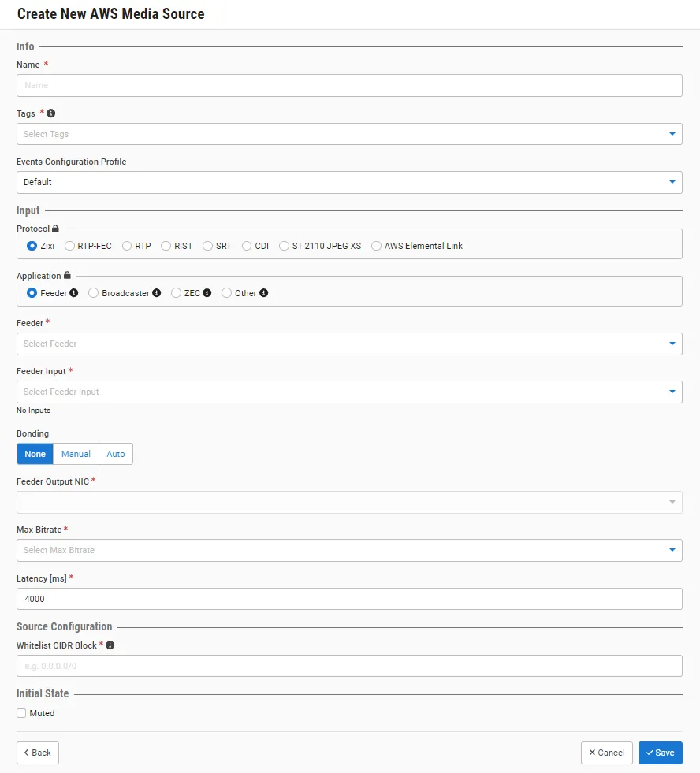This screenshot has width=700, height=773.
Task: Open the Other application info icon
Action: pos(264,293)
